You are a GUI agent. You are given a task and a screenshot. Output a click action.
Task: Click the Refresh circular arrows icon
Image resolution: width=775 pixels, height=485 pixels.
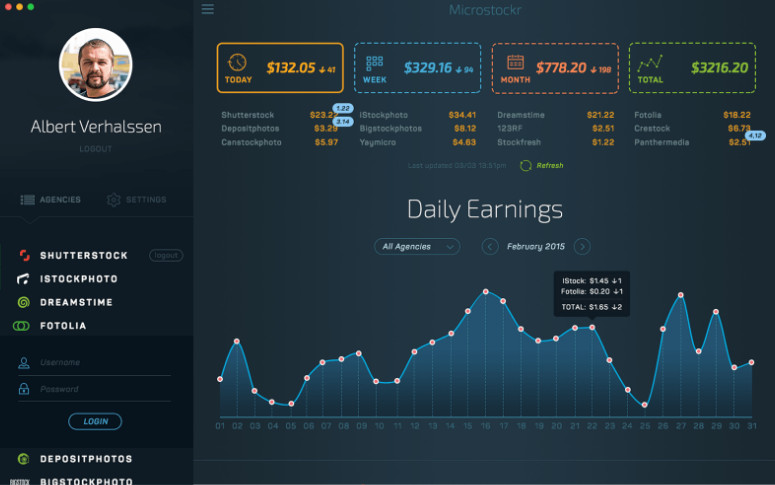pos(525,166)
